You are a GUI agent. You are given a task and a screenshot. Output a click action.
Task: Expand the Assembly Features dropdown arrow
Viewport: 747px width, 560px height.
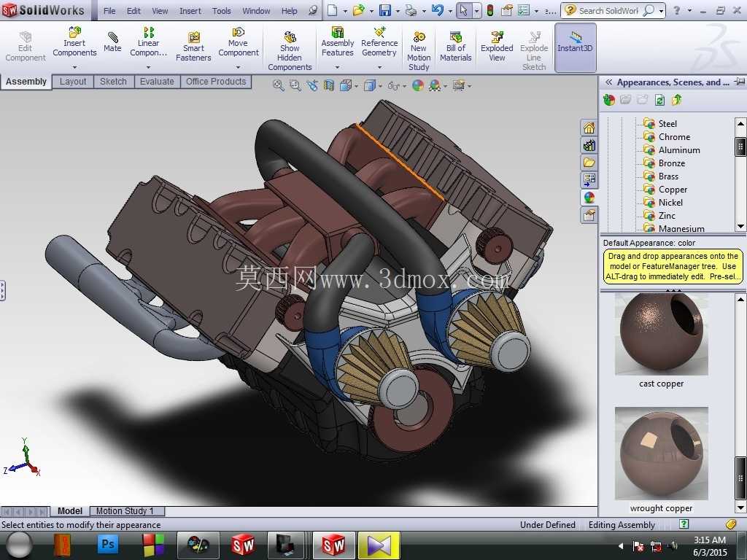[x=337, y=67]
